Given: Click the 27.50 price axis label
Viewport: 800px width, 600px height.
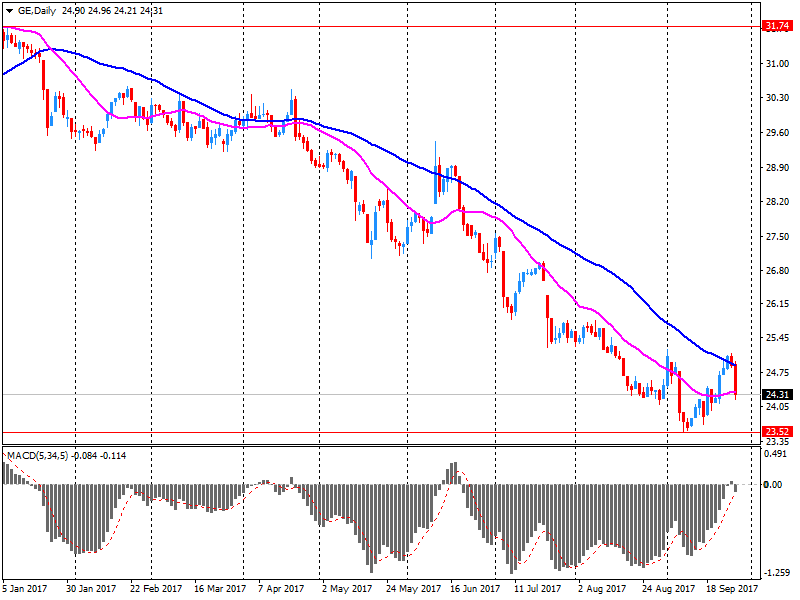Looking at the screenshot, I should click(x=777, y=237).
